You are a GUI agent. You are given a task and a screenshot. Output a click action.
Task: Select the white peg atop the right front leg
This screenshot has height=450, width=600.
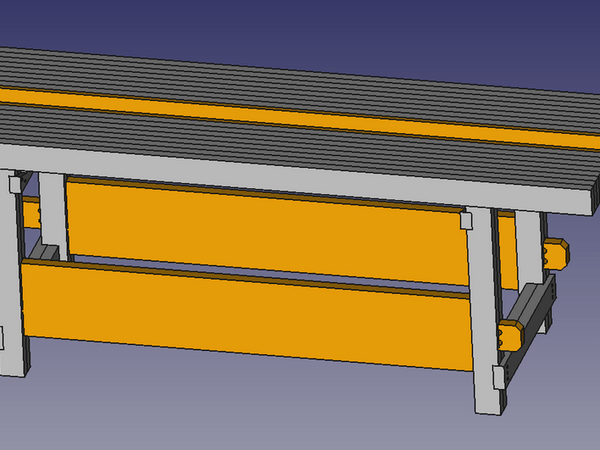[466, 221]
